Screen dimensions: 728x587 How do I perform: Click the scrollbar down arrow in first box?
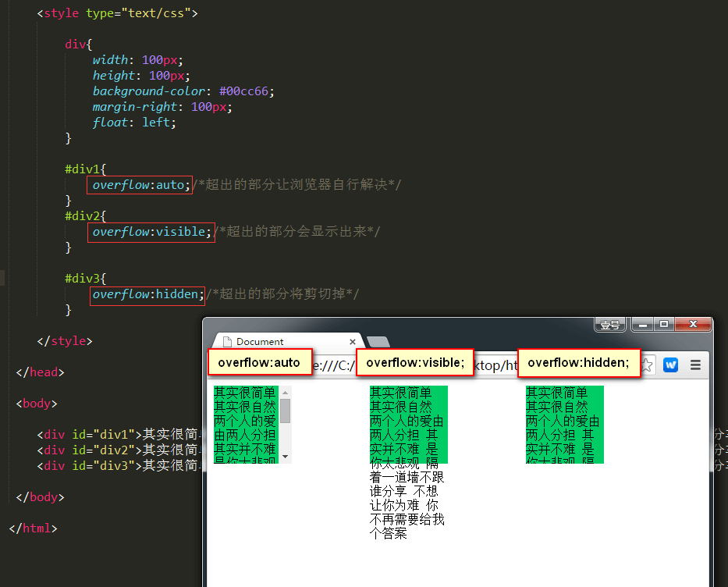coord(285,457)
